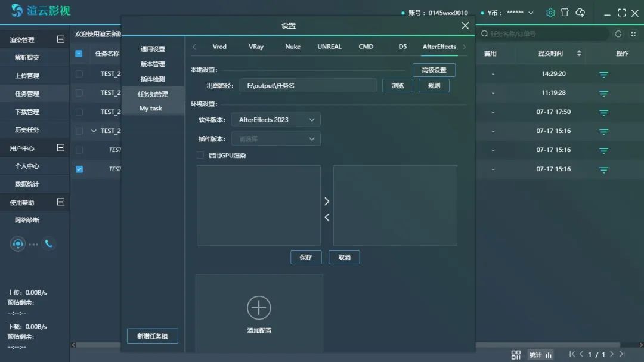Select My task group in settings
Image resolution: width=644 pixels, height=362 pixels.
[x=151, y=109]
